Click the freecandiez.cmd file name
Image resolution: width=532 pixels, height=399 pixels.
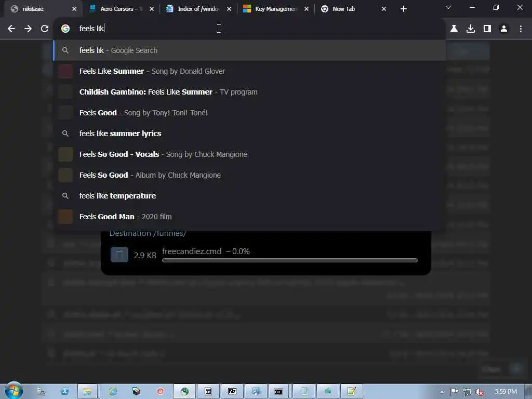tap(192, 251)
